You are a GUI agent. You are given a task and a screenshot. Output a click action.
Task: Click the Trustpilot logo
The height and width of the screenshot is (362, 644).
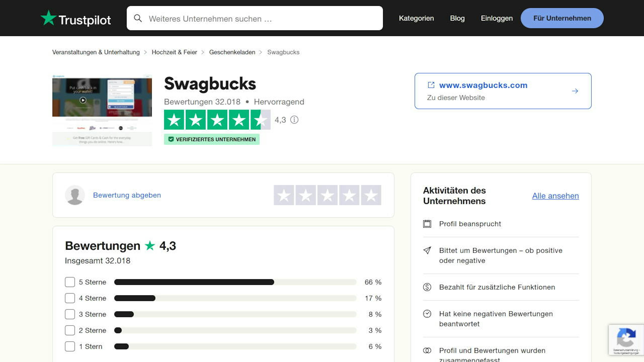pyautogui.click(x=75, y=18)
